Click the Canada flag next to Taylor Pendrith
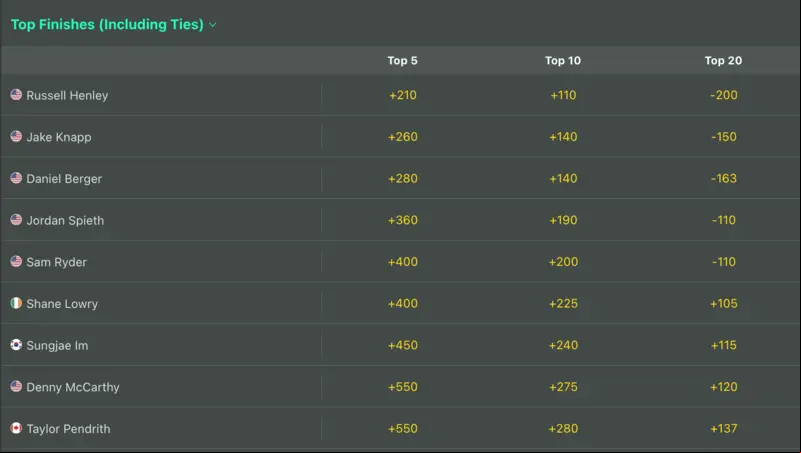Viewport: 801px width, 453px height. [x=16, y=428]
